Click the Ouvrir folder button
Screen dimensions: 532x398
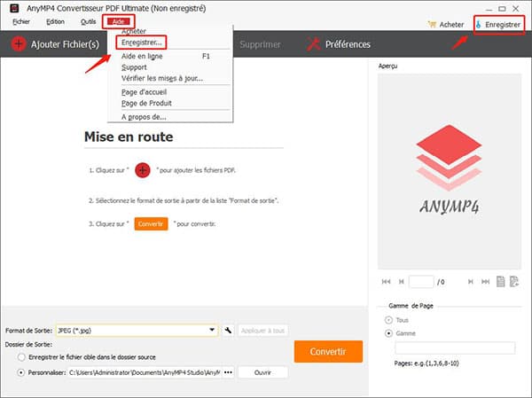click(262, 372)
